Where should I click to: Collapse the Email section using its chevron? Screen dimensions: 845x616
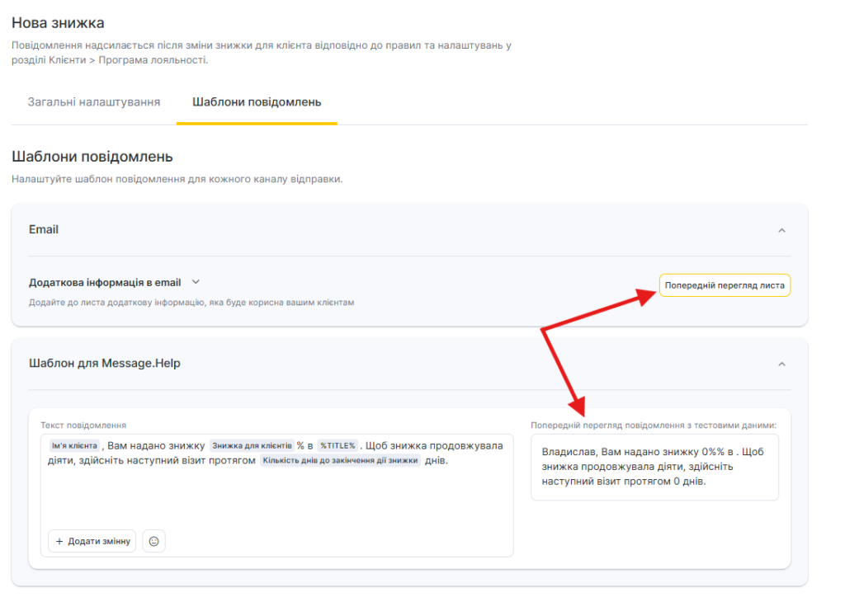coord(781,230)
